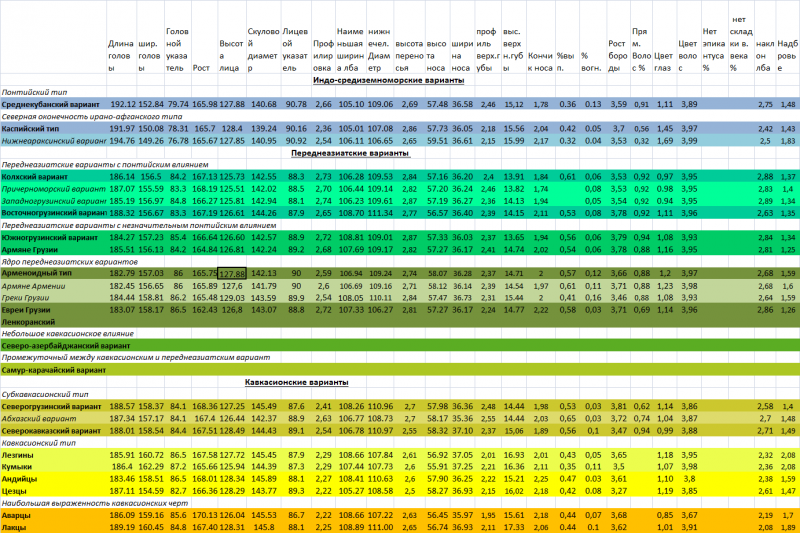Click the 'Армяне Грузии' row label

click(x=30, y=250)
